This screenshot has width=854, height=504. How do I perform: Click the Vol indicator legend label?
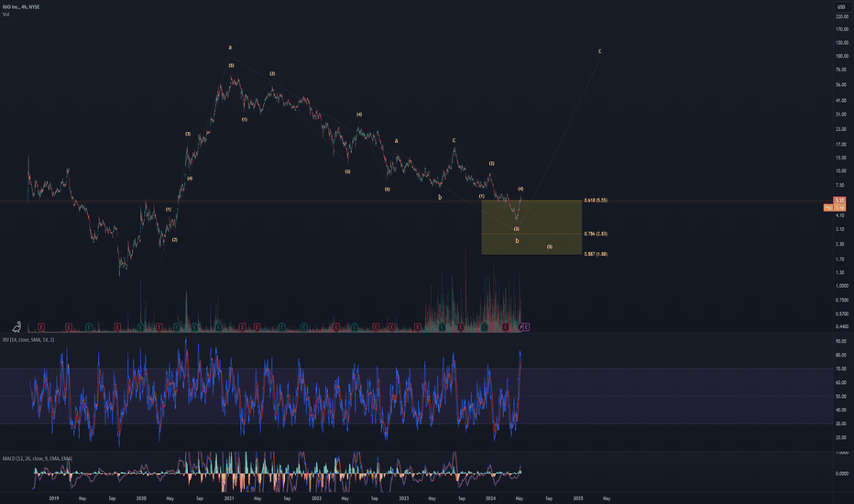click(x=5, y=14)
